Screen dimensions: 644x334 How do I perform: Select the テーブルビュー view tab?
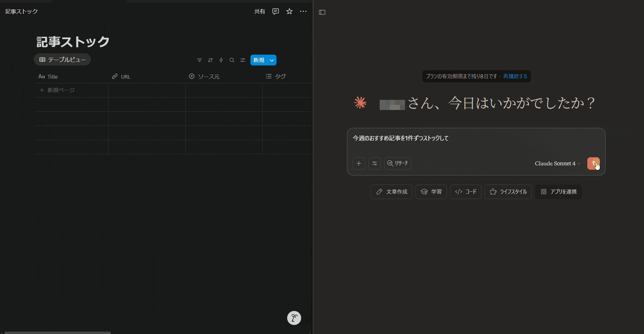coord(62,59)
